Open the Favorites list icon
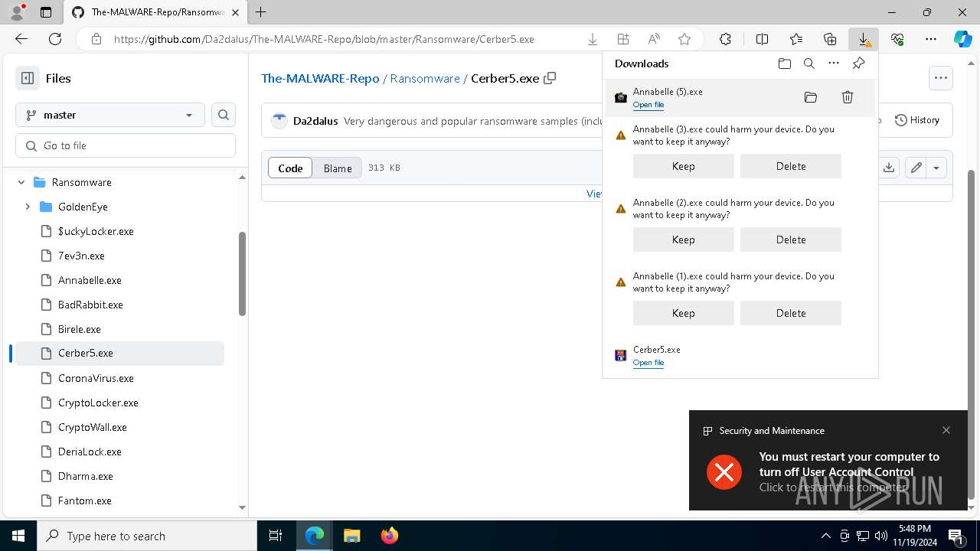The height and width of the screenshot is (551, 980). [x=796, y=39]
